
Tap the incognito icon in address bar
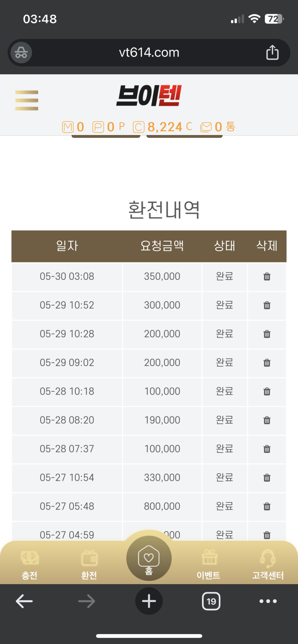pyautogui.click(x=21, y=53)
